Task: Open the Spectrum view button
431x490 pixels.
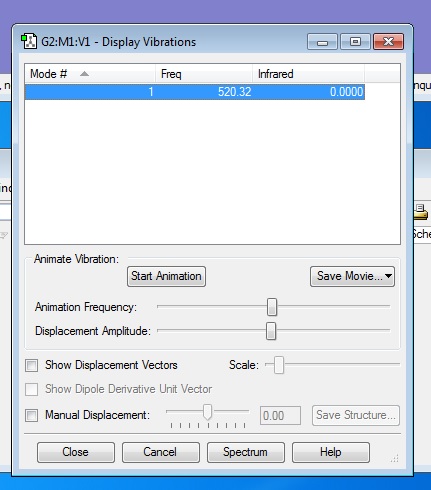Action: click(246, 452)
